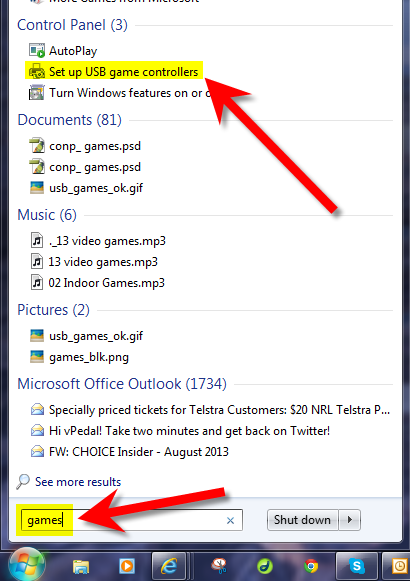The width and height of the screenshot is (410, 581).
Task: Open Turn Windows features on or off
Action: (x=120, y=93)
